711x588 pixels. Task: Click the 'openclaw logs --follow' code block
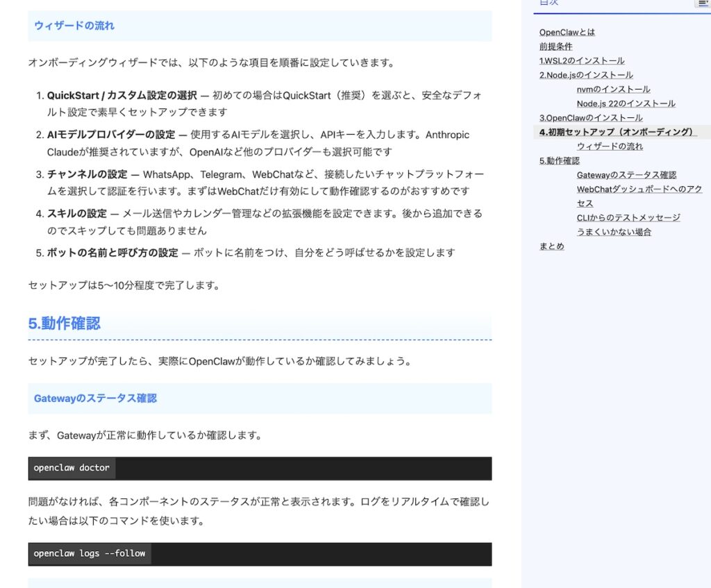coord(90,554)
